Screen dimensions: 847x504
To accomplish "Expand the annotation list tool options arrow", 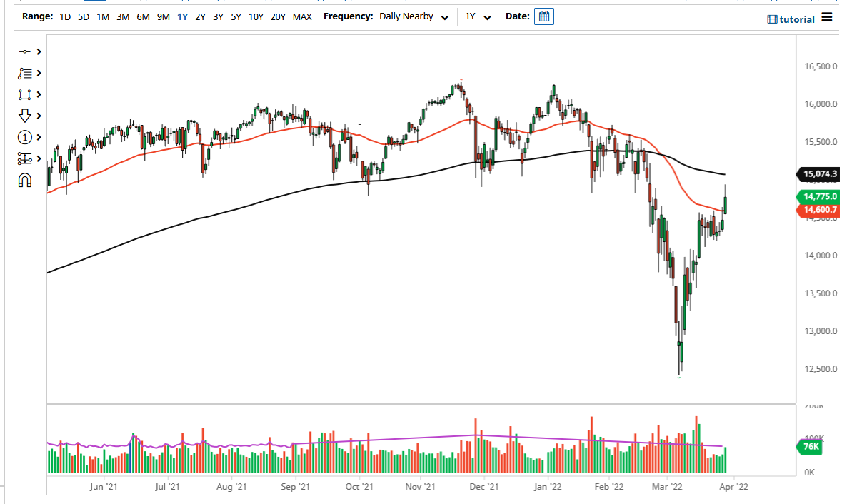I will click(39, 73).
